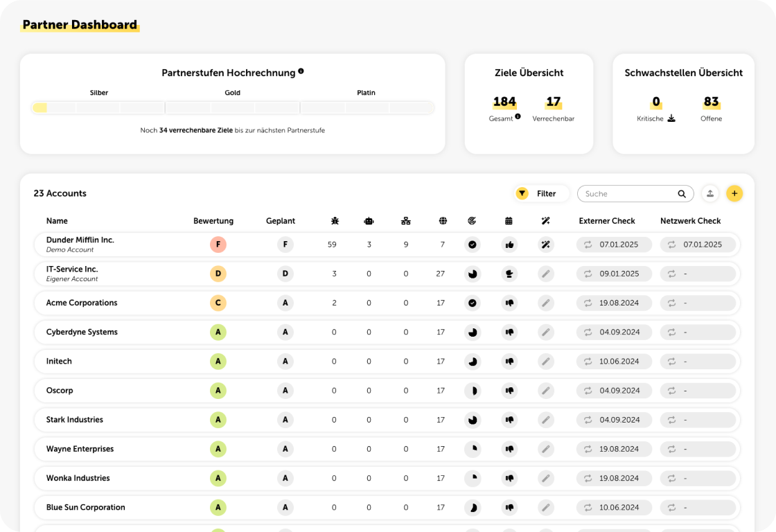Click Acme Corporations C rating badge

(x=218, y=303)
